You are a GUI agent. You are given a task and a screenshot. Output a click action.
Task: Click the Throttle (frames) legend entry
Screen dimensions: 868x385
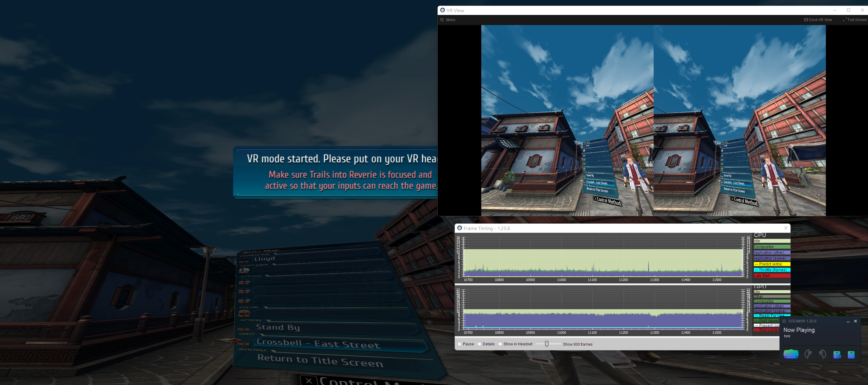772,270
